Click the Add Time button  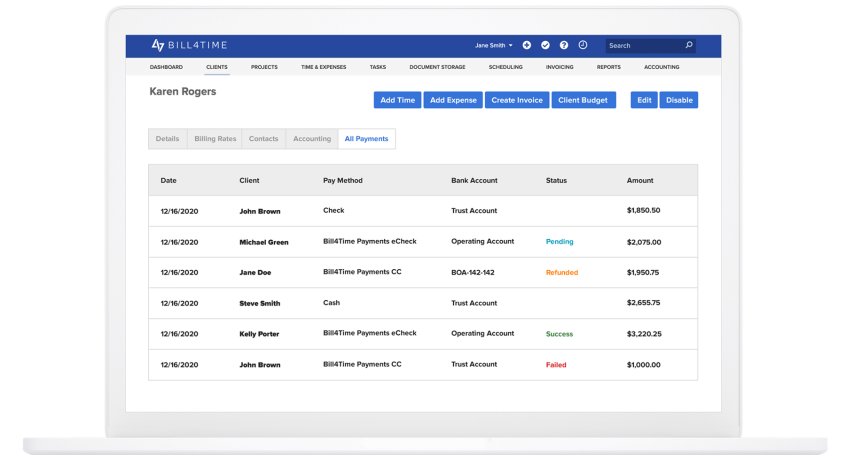(x=397, y=100)
